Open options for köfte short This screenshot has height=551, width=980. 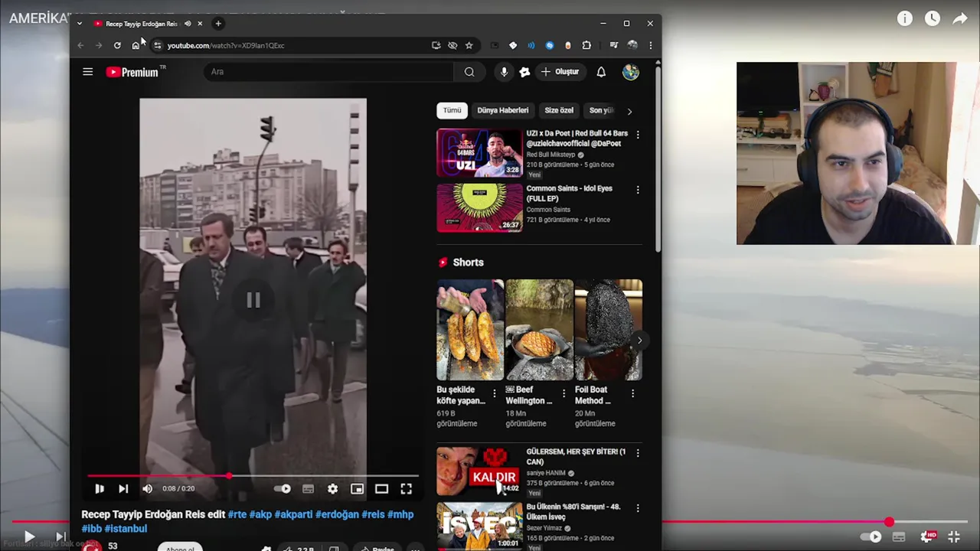[x=494, y=393]
